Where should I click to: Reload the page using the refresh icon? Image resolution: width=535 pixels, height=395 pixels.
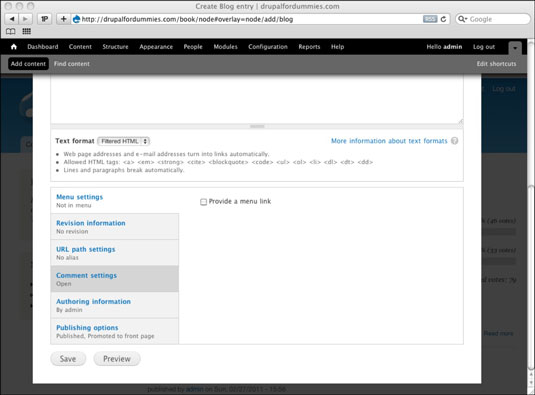(443, 19)
